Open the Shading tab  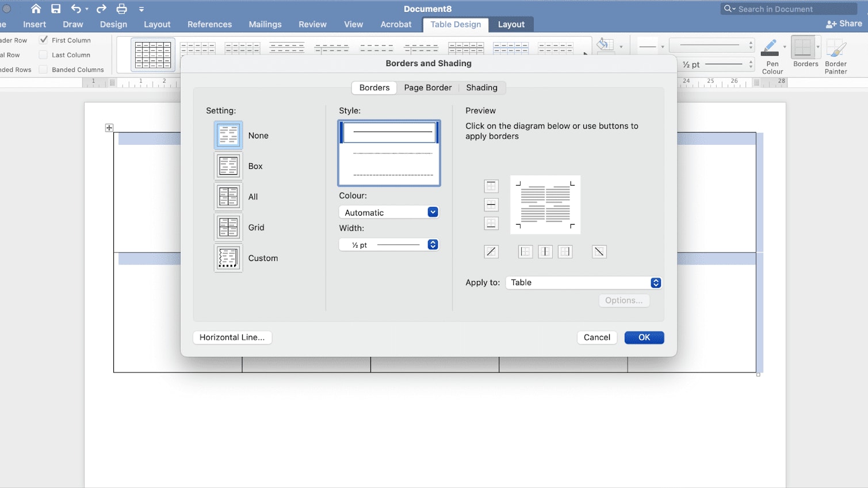(x=482, y=87)
